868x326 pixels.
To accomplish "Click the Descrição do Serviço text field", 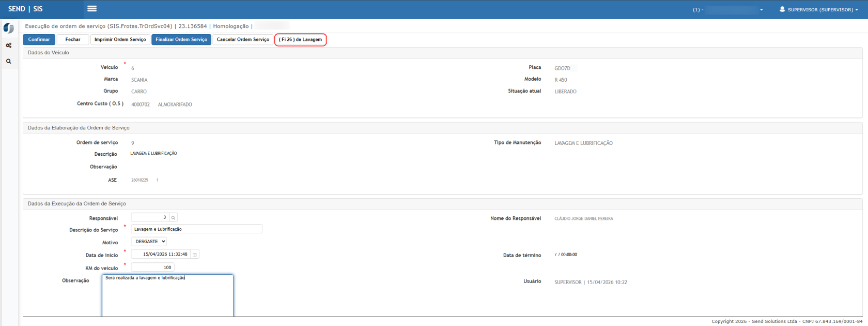I will (196, 229).
